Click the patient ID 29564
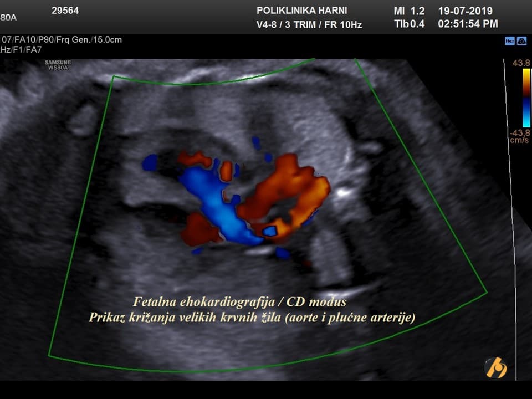The width and height of the screenshot is (532, 399). click(x=65, y=11)
